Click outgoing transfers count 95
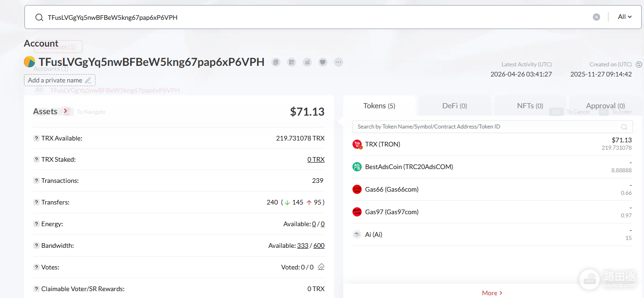The image size is (644, 298). click(x=318, y=202)
